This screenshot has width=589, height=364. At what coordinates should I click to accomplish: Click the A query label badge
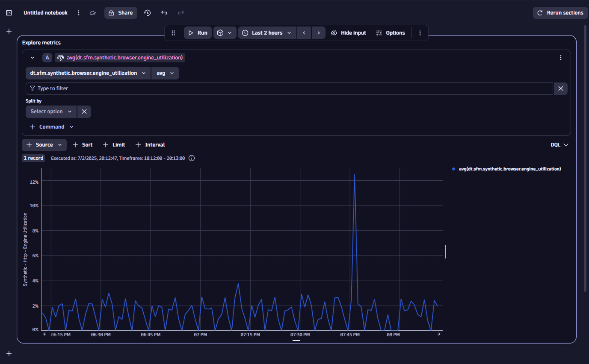(47, 58)
